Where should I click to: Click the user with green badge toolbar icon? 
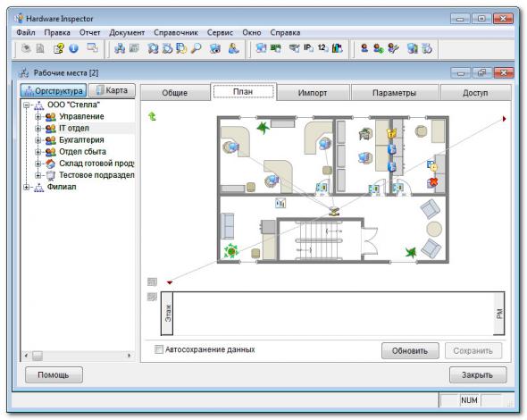379,48
